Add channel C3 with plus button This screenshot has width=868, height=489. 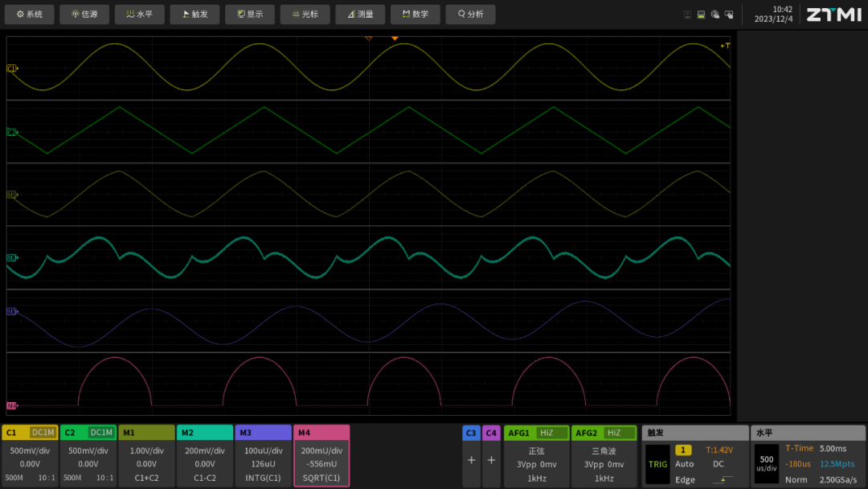[471, 460]
